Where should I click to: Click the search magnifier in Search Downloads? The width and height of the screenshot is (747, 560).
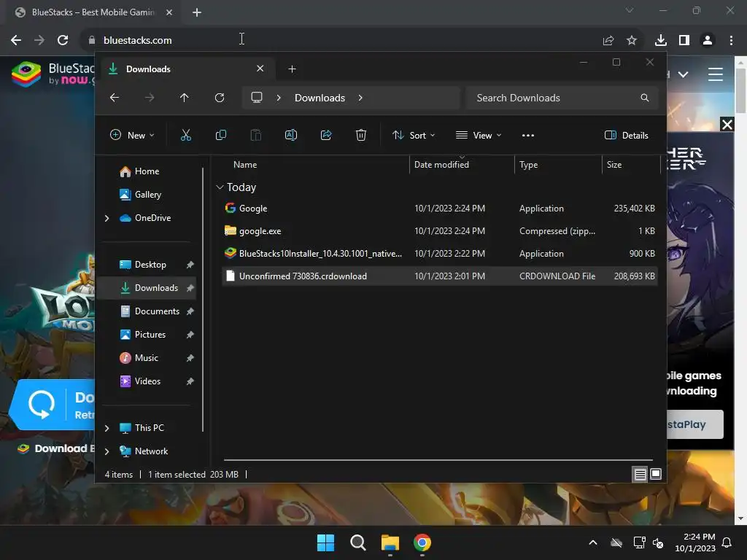click(645, 98)
